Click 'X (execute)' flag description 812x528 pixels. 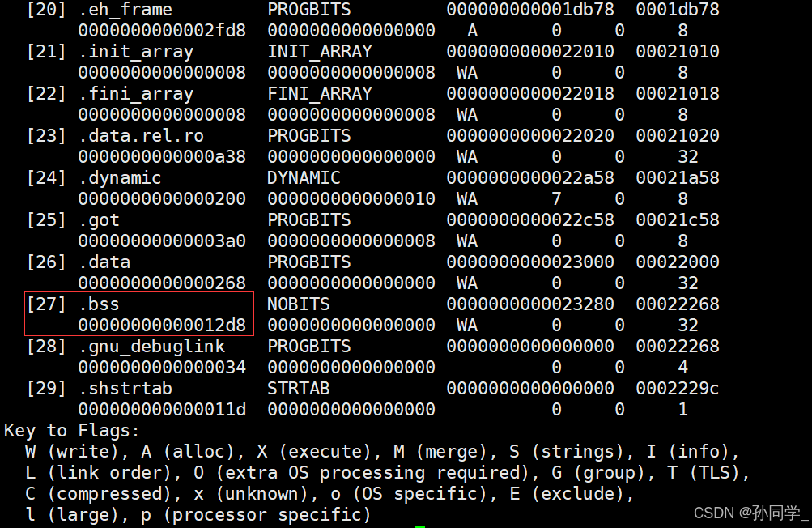point(314,453)
